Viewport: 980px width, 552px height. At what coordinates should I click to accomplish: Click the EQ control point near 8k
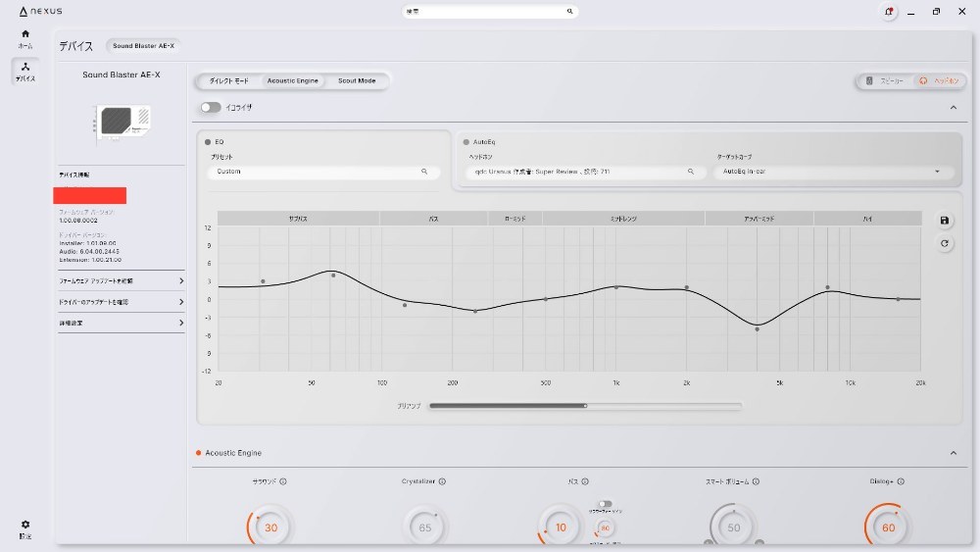pos(828,287)
